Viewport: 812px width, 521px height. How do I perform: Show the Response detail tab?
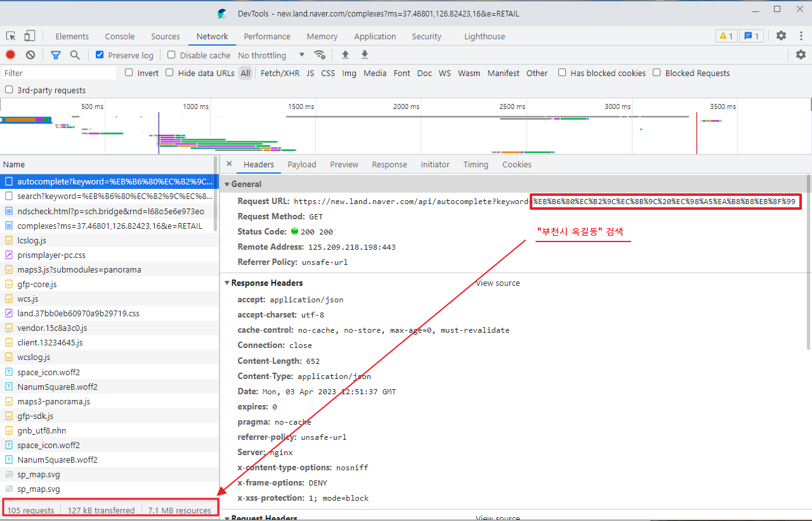(x=390, y=164)
